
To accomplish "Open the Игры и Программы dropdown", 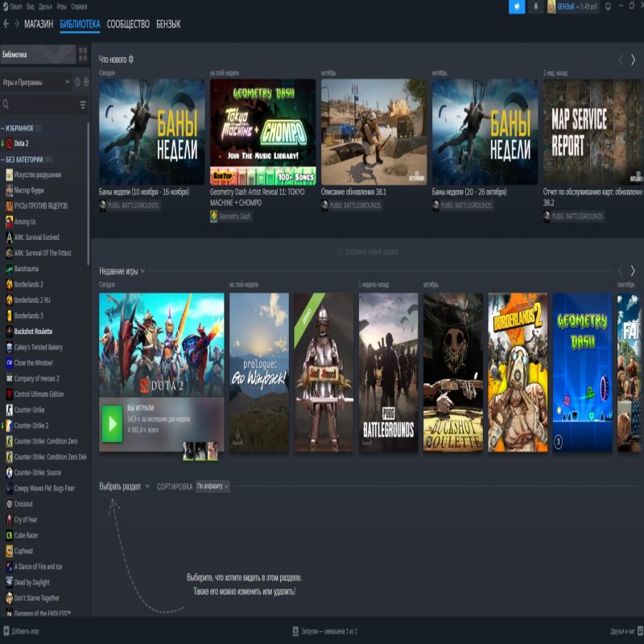I will pyautogui.click(x=36, y=82).
